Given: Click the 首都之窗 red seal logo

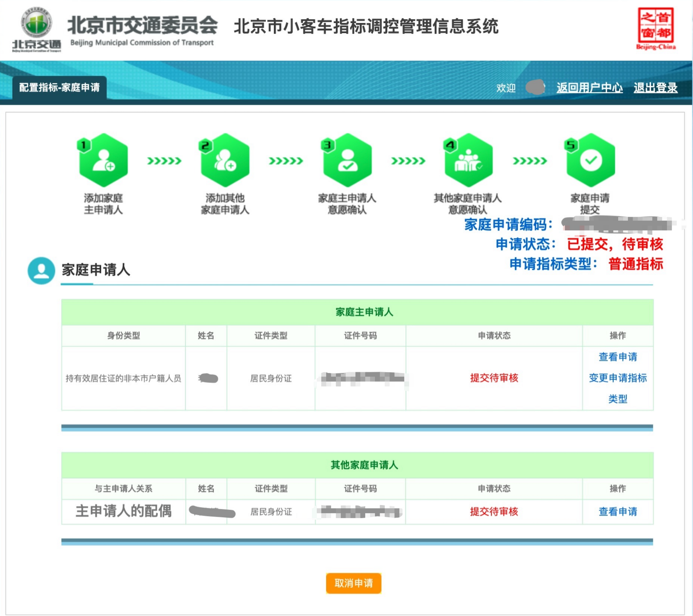Looking at the screenshot, I should pos(656,28).
